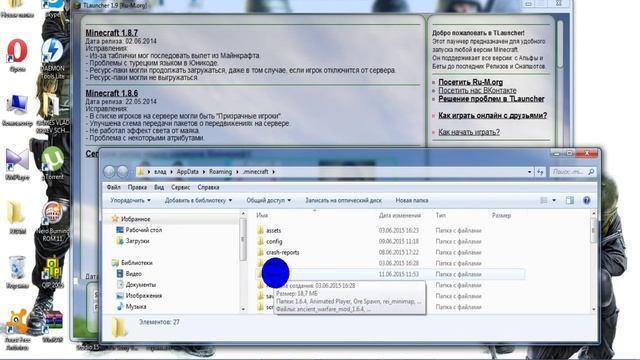Expand the arrow after AppData in breadcrumb
This screenshot has width=640, height=360.
tap(204, 172)
